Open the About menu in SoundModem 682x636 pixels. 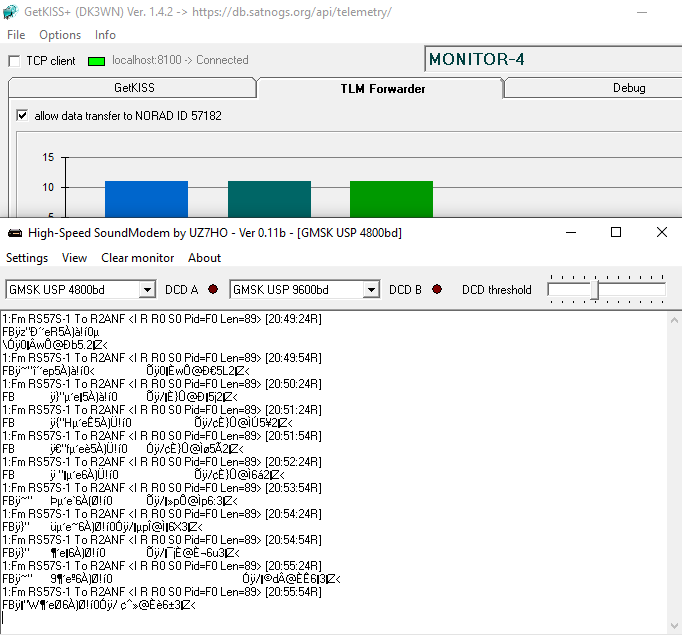[x=204, y=258]
